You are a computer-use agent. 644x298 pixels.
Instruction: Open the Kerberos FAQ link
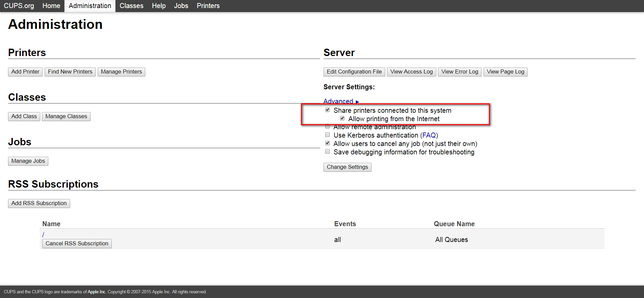coord(429,135)
